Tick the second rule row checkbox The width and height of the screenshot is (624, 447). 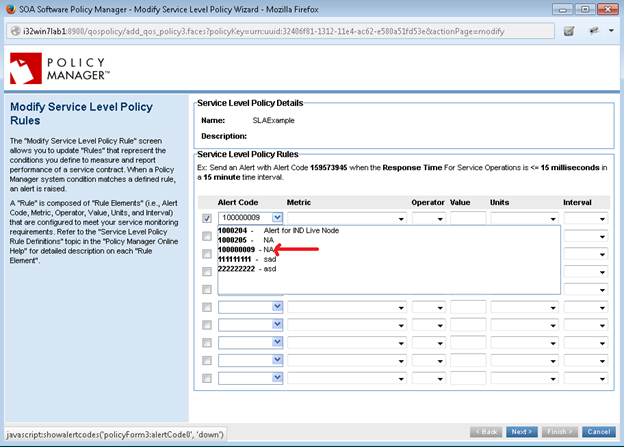[x=207, y=236]
